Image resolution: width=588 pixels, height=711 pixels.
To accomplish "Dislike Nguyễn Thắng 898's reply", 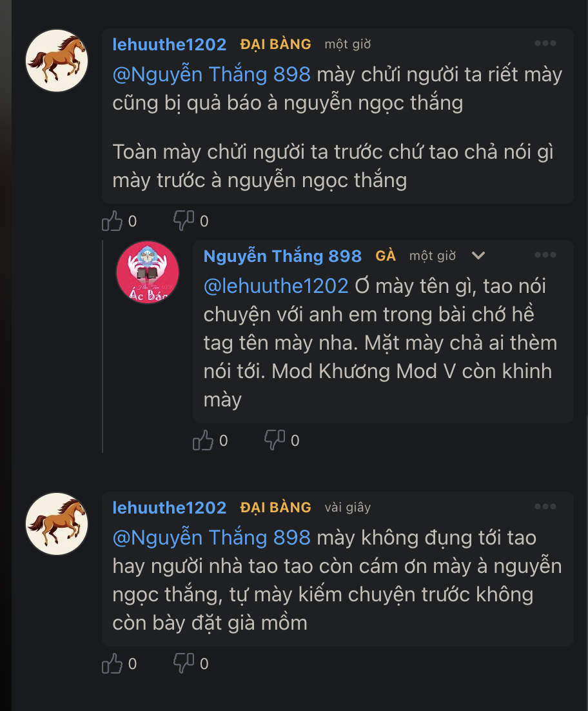I will point(275,440).
